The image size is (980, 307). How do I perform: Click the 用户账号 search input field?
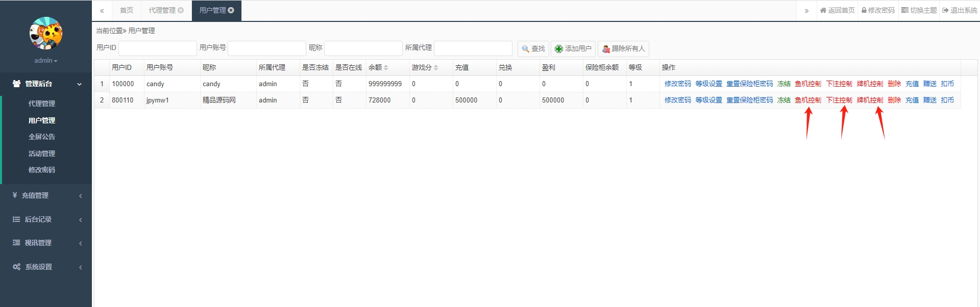tap(266, 48)
